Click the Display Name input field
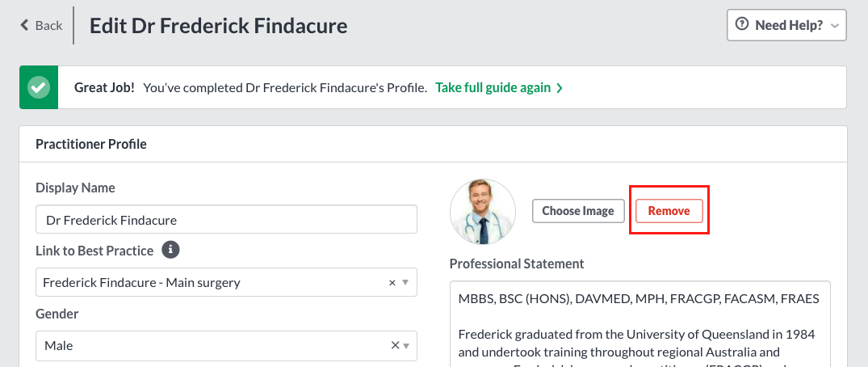The width and height of the screenshot is (868, 367). pyautogui.click(x=226, y=220)
